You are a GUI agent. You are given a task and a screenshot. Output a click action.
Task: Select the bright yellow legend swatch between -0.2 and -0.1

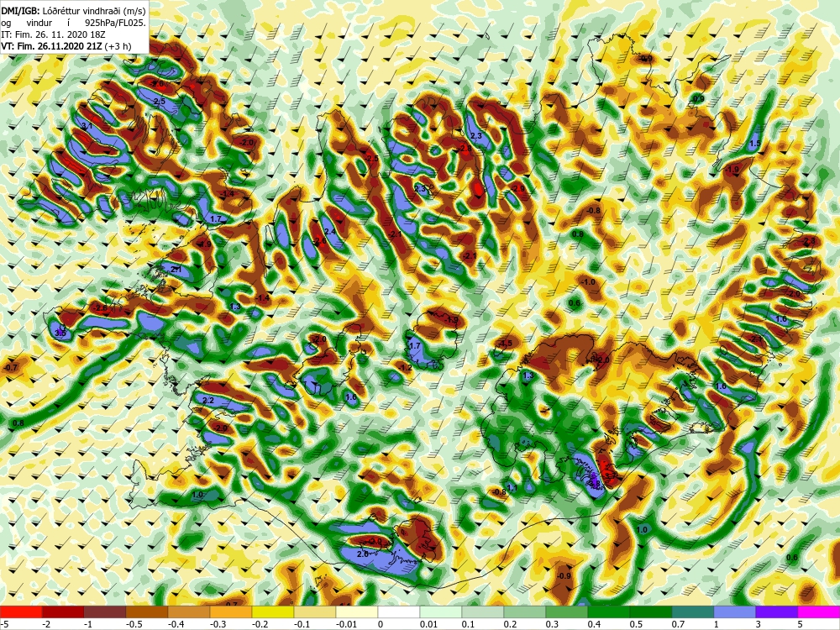coord(273,612)
